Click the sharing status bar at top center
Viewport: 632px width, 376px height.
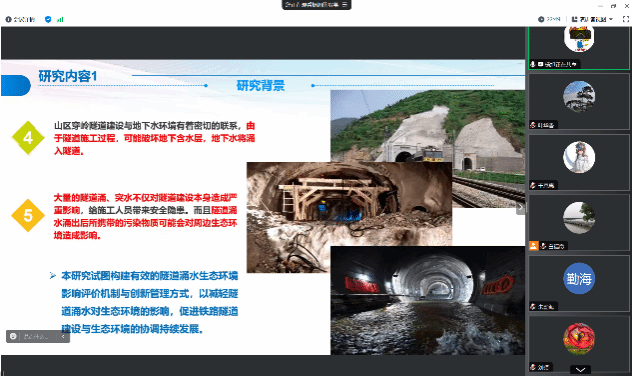point(316,4)
